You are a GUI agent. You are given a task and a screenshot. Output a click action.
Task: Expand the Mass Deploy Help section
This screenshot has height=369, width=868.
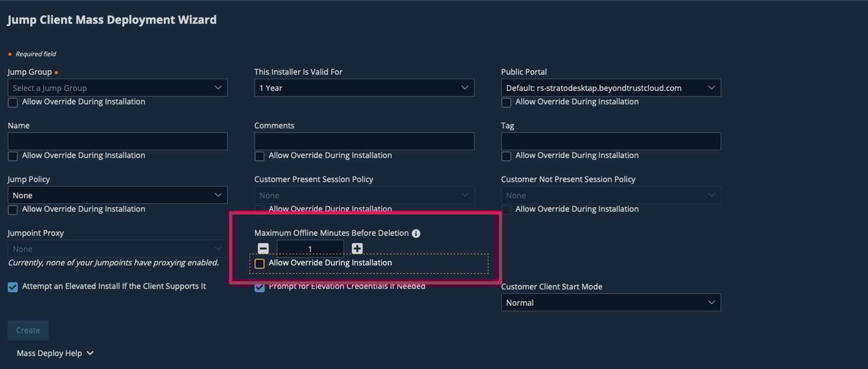pos(55,353)
